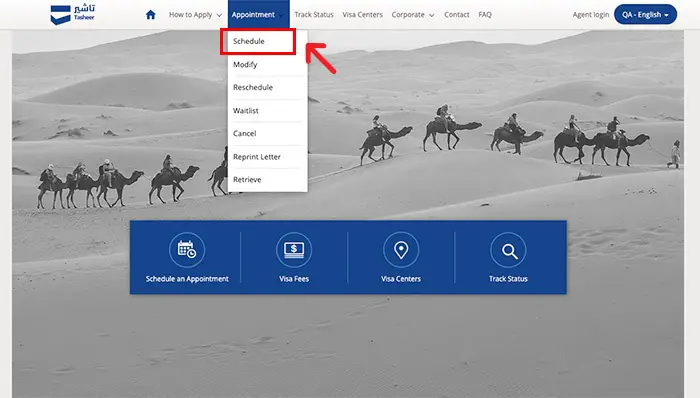Open the FAQ link

[485, 15]
